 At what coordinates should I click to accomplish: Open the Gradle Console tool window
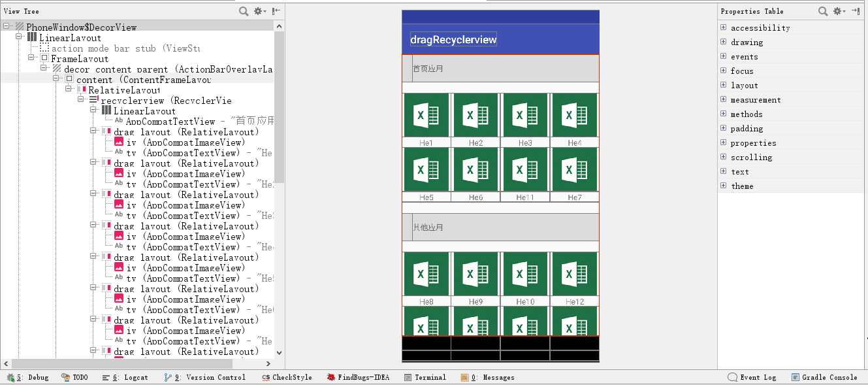tap(824, 377)
